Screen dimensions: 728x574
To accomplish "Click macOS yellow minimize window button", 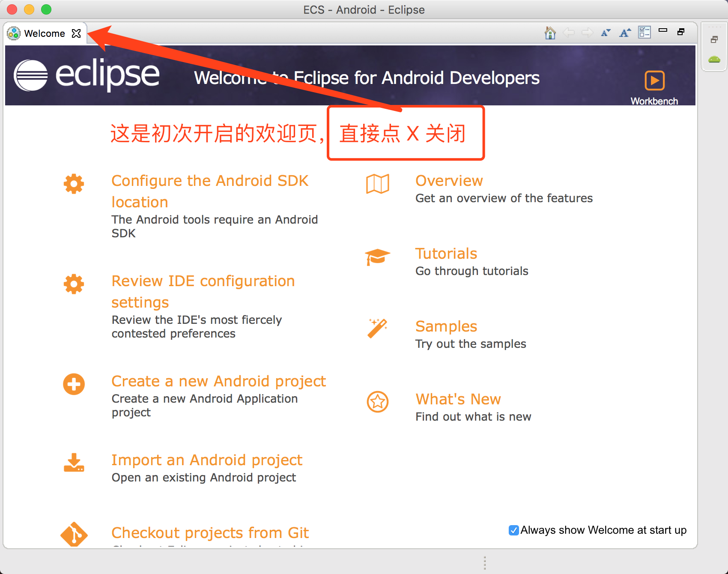I will [29, 9].
